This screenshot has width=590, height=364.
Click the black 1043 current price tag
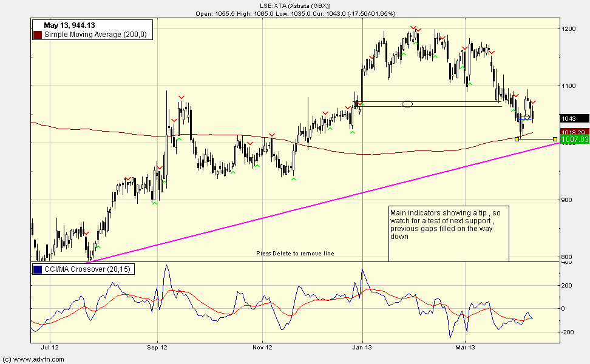pyautogui.click(x=574, y=119)
